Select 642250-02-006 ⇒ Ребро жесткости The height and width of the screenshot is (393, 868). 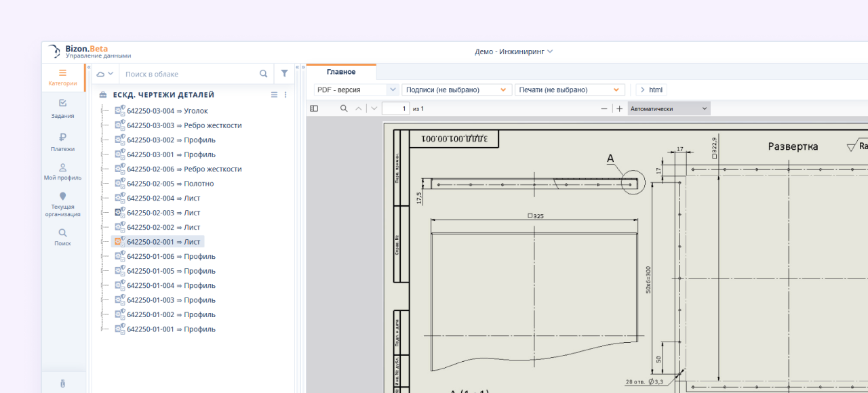pyautogui.click(x=184, y=169)
